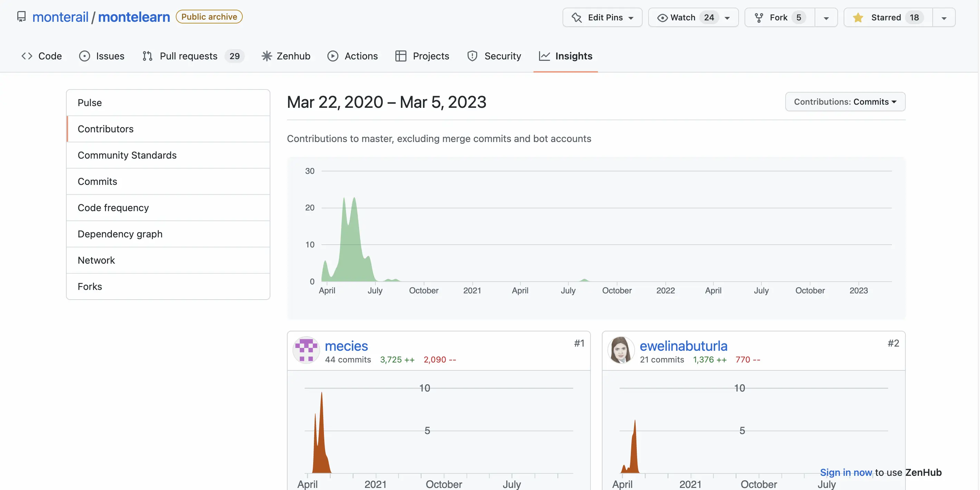Click the star count 18

coord(914,18)
